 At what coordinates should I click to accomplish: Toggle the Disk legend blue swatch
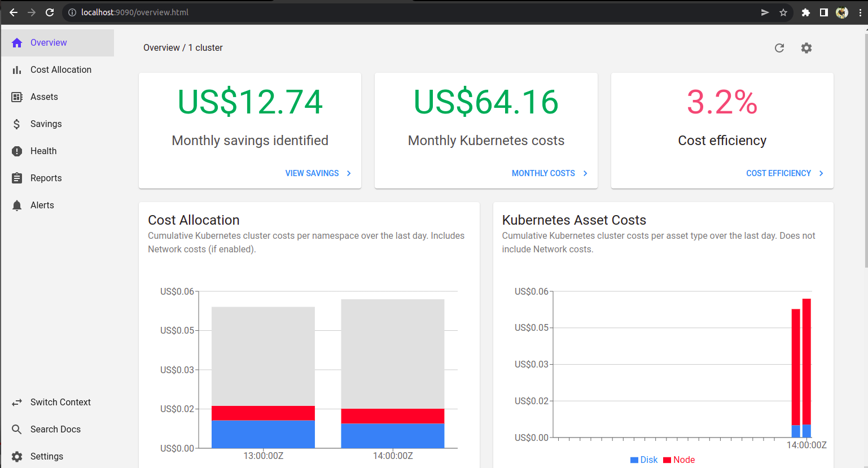click(x=634, y=460)
